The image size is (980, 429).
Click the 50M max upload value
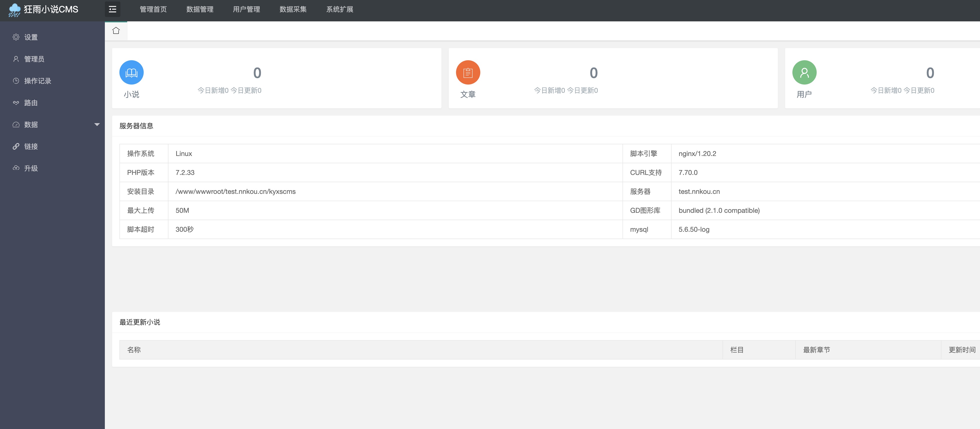pyautogui.click(x=182, y=211)
